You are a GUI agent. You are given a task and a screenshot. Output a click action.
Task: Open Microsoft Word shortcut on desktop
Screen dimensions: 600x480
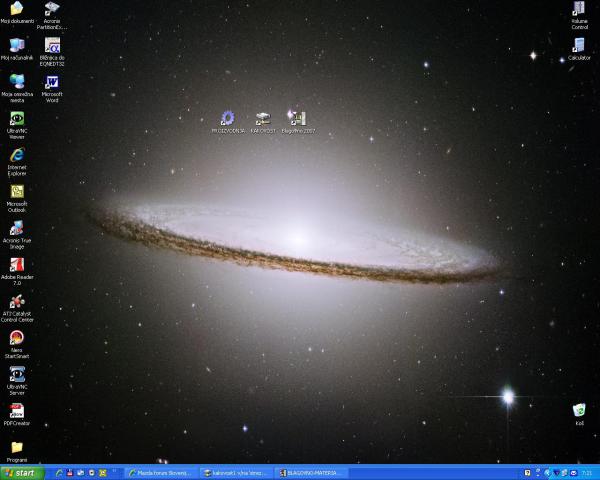pyautogui.click(x=52, y=82)
